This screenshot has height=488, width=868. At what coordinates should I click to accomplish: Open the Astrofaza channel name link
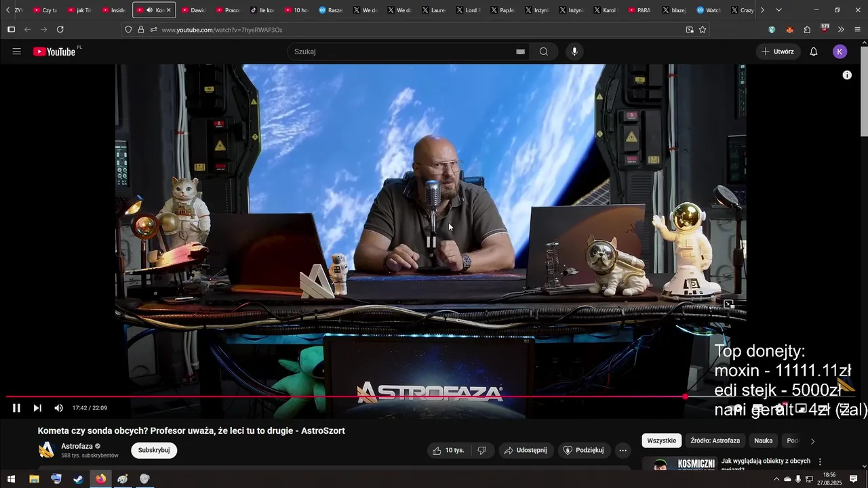pos(77,446)
